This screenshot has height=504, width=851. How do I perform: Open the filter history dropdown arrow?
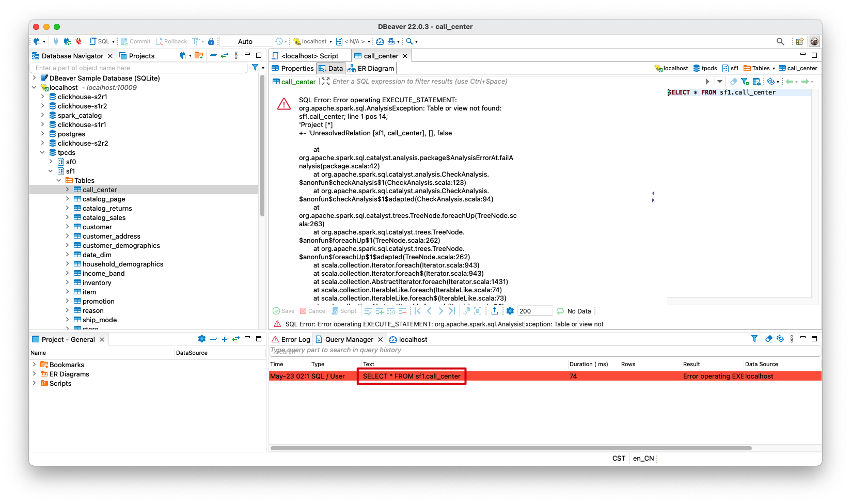(x=720, y=82)
